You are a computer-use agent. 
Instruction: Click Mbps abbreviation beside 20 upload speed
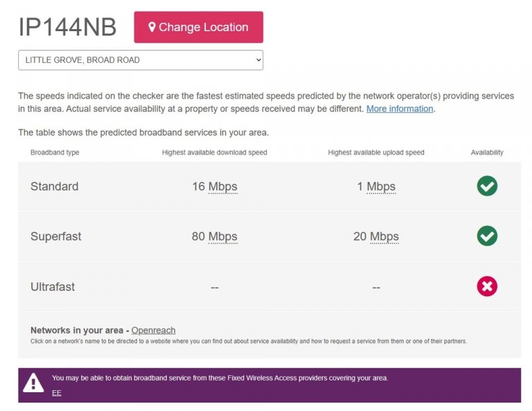click(x=384, y=237)
